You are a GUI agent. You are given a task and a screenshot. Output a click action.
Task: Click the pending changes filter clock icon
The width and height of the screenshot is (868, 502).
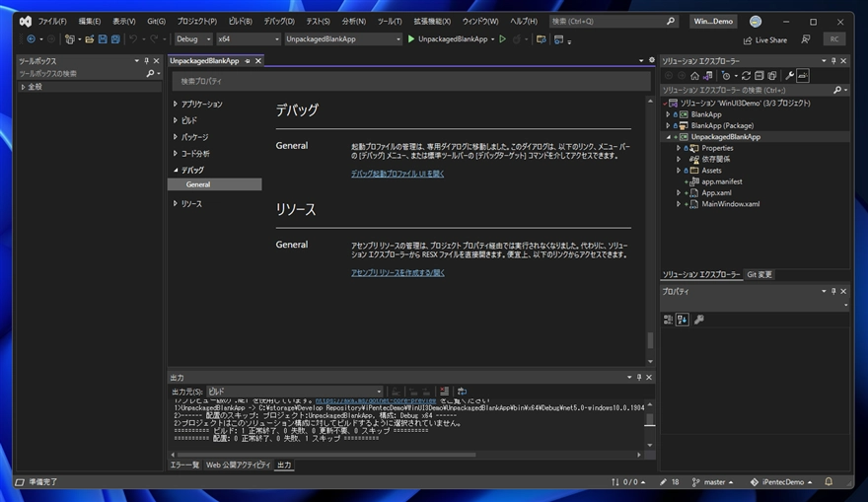726,75
